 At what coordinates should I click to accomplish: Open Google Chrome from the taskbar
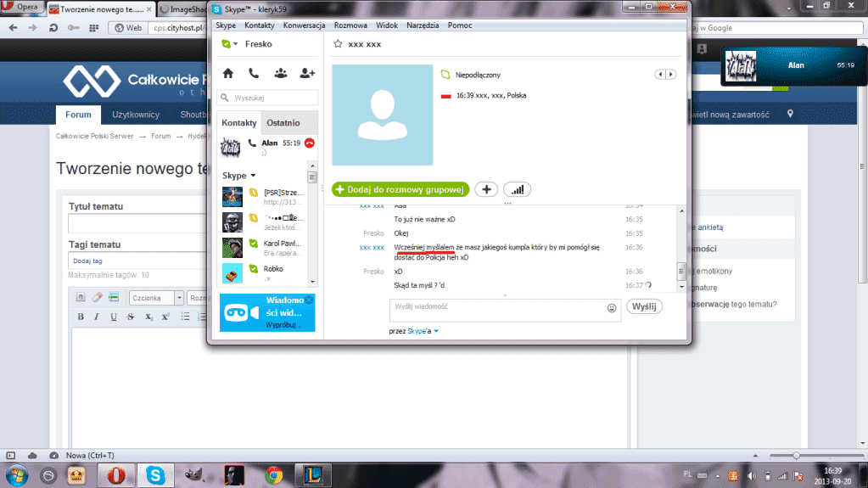(273, 473)
